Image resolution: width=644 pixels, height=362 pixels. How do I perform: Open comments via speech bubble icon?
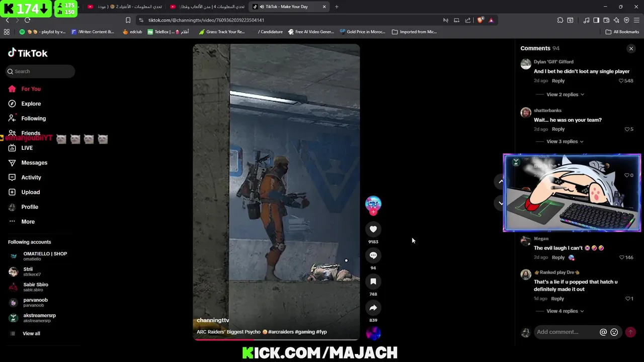[x=373, y=255]
